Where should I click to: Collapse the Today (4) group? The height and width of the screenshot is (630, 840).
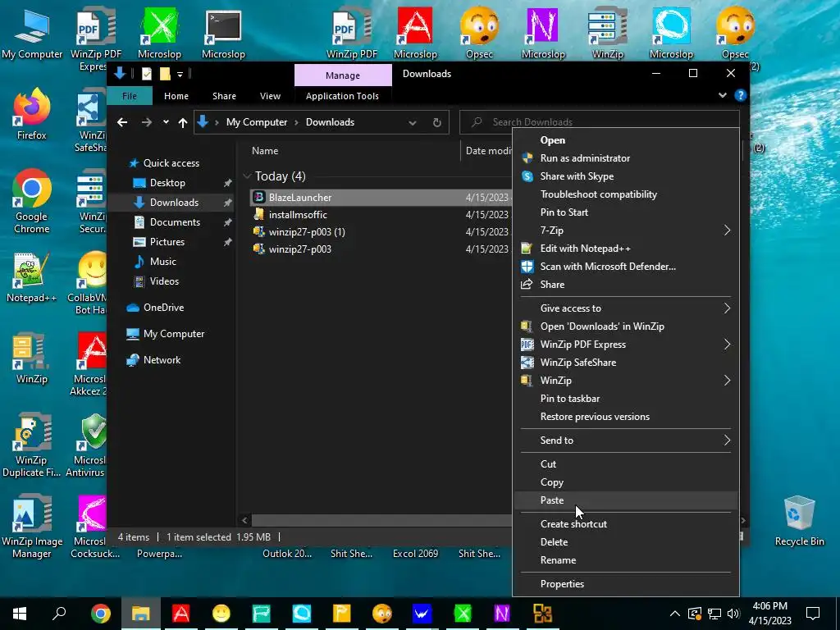point(247,176)
